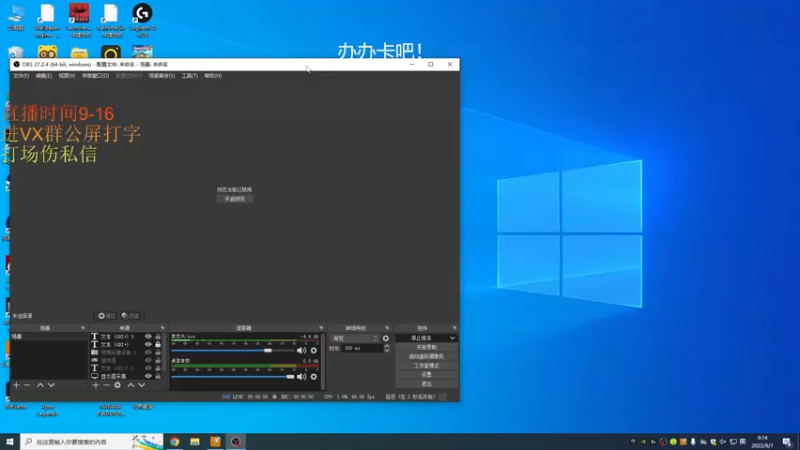
Task: Mute the 桌面音频 audio track
Action: click(x=302, y=377)
